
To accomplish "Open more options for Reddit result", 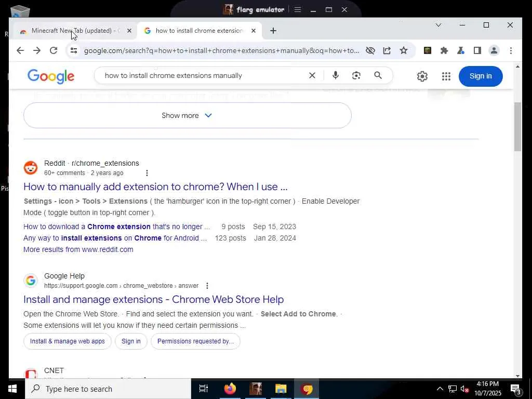I will click(147, 173).
